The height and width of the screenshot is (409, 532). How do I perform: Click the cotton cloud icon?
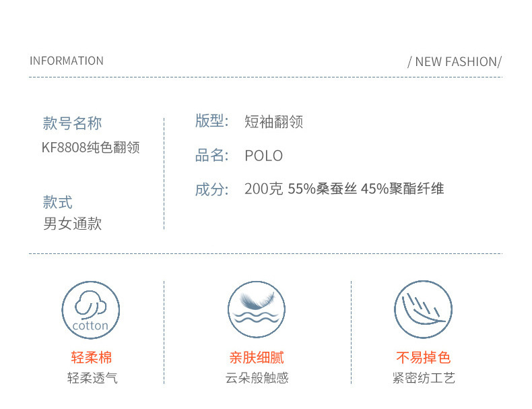(x=91, y=309)
